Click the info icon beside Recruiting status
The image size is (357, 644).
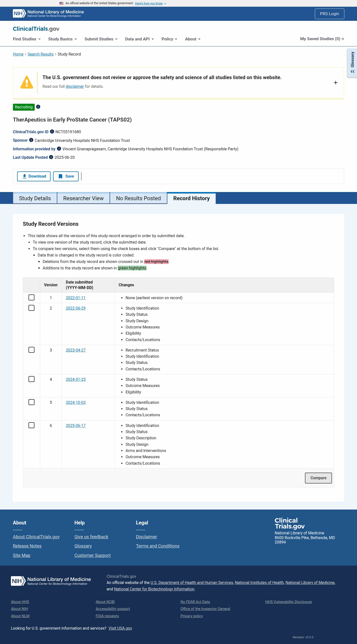click(38, 107)
